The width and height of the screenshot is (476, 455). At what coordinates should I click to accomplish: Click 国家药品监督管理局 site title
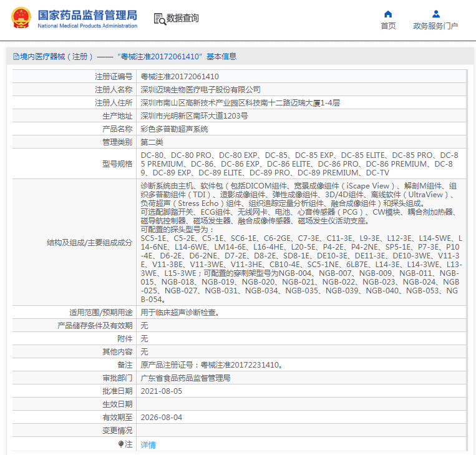pyautogui.click(x=87, y=15)
